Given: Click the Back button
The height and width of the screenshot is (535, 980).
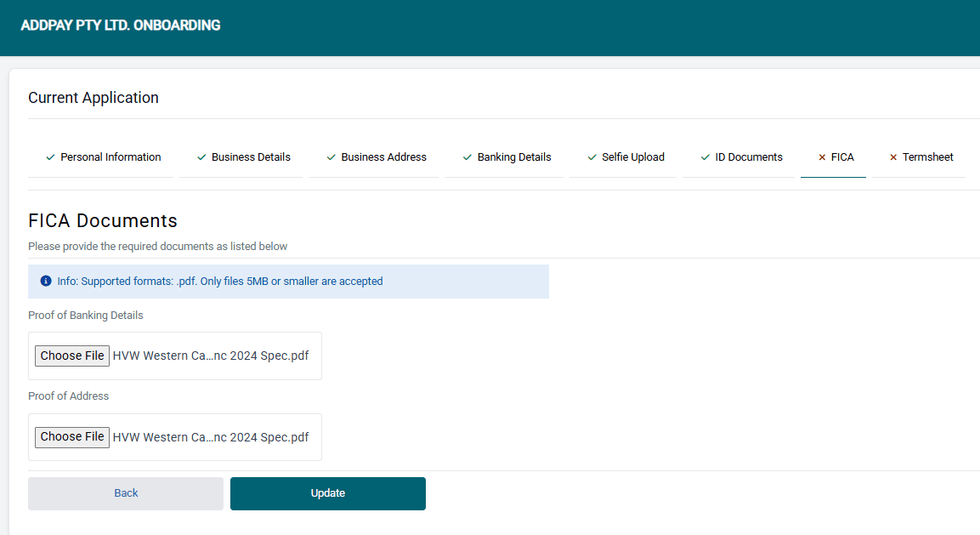Looking at the screenshot, I should 126,493.
